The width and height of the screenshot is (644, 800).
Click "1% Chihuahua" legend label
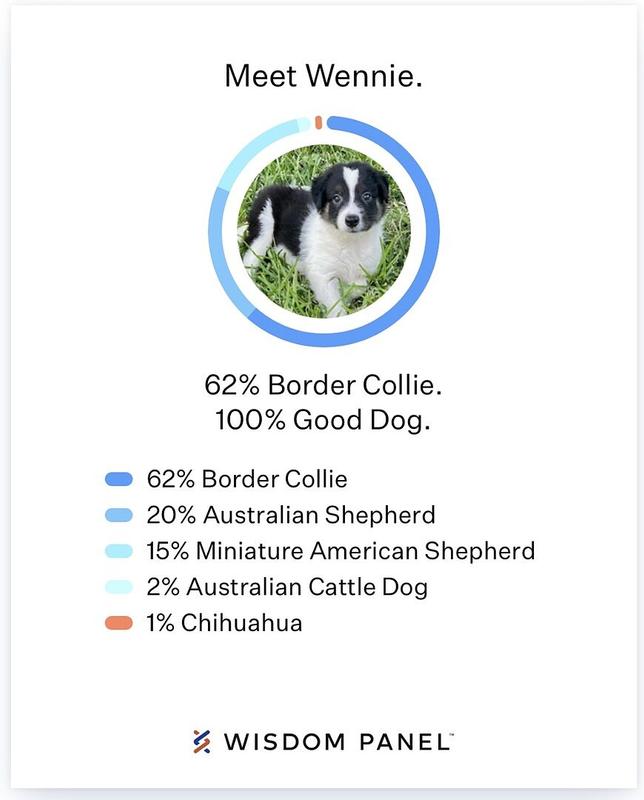225,623
